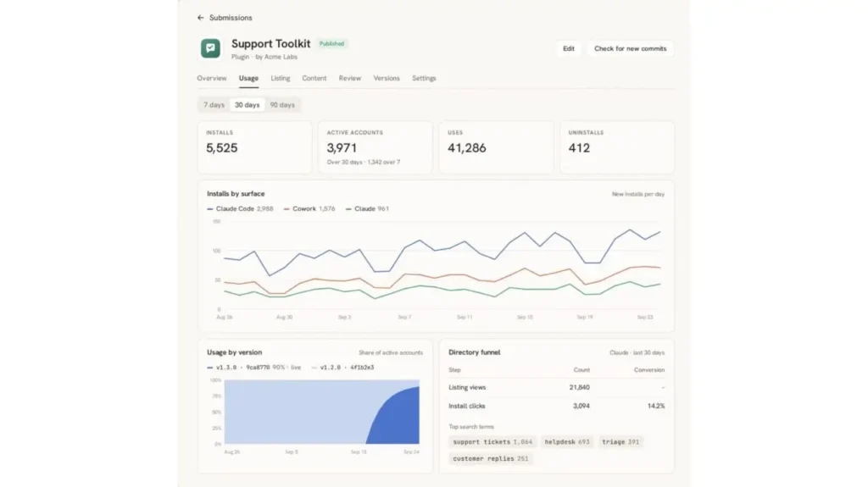This screenshot has height=487, width=868.
Task: Click the Active Accounts 3,971 card
Action: (x=376, y=147)
